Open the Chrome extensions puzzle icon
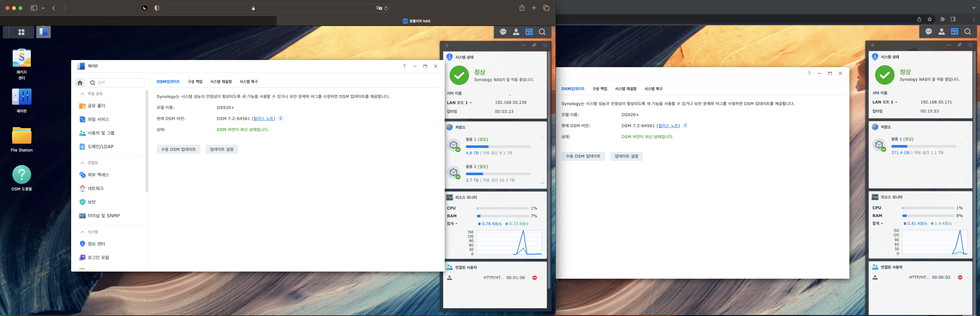Viewport: 980px width, 316px height. [x=942, y=19]
